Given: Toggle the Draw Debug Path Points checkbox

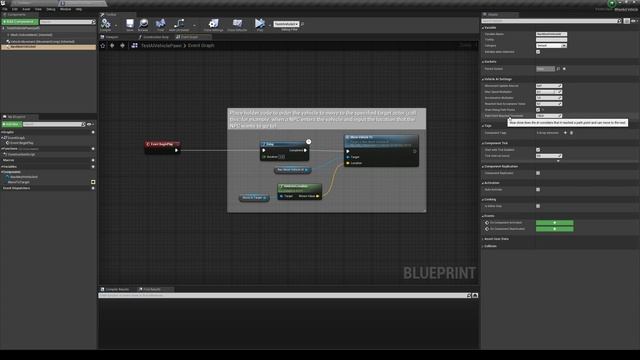Looking at the screenshot, I should click(538, 110).
